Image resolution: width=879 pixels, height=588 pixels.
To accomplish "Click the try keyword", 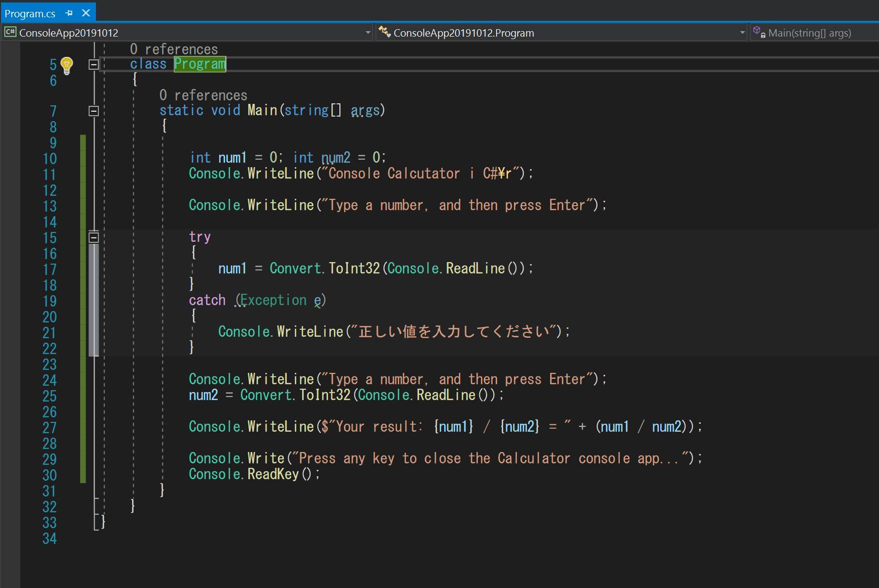I will [200, 237].
